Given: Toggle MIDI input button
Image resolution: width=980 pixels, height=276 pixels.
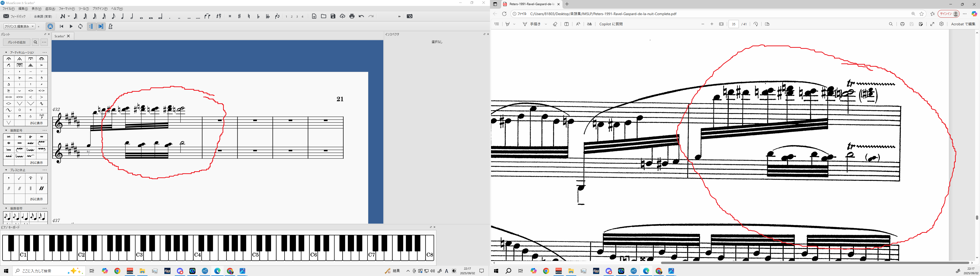Looking at the screenshot, I should click(x=50, y=26).
